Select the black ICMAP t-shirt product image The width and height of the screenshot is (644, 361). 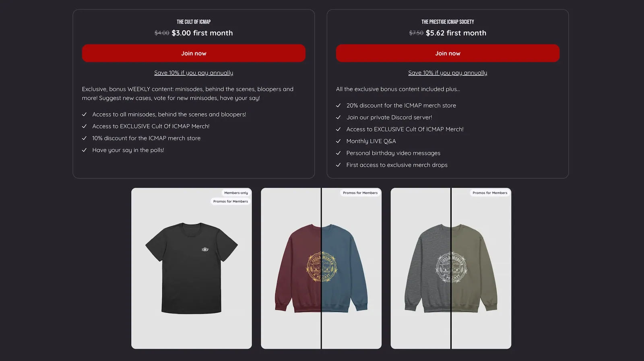[x=192, y=268]
